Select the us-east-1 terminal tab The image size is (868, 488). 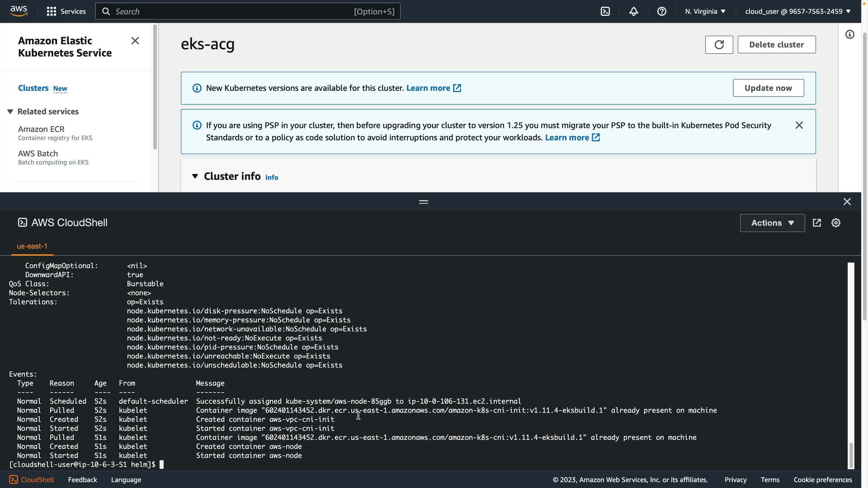point(32,246)
